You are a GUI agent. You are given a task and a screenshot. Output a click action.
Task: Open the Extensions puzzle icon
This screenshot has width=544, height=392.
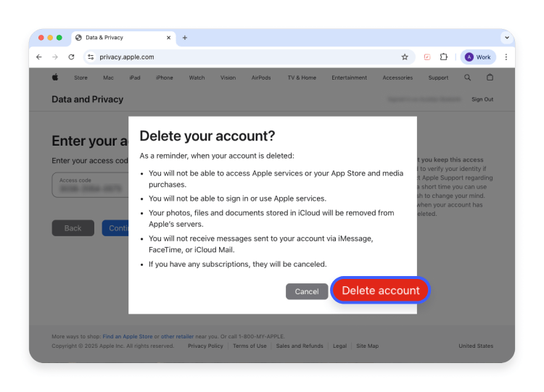[443, 57]
